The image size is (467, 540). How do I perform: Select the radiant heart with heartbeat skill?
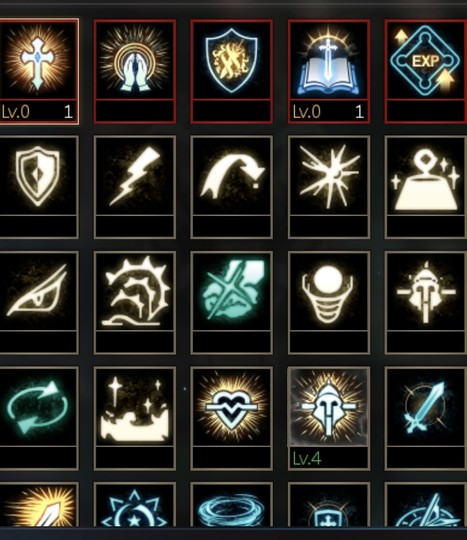(231, 407)
